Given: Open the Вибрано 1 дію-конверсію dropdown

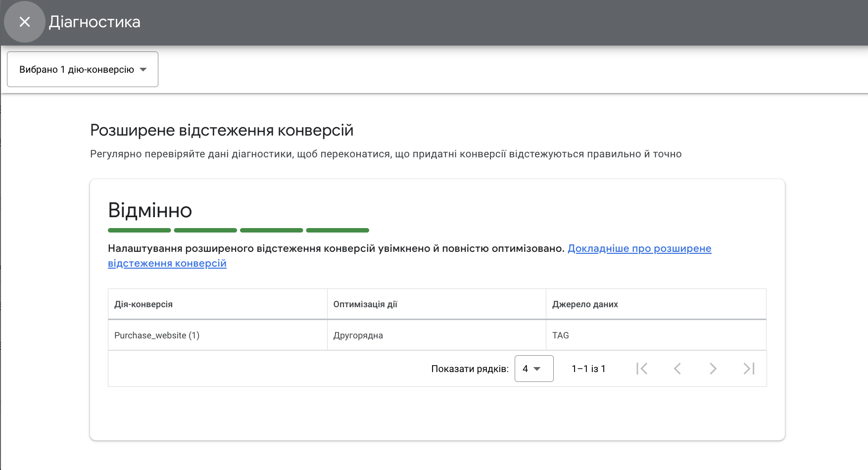Looking at the screenshot, I should coord(83,69).
